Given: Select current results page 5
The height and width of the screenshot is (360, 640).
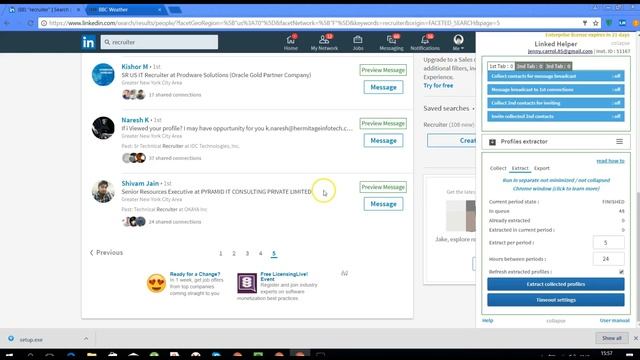Looking at the screenshot, I should click(x=274, y=253).
